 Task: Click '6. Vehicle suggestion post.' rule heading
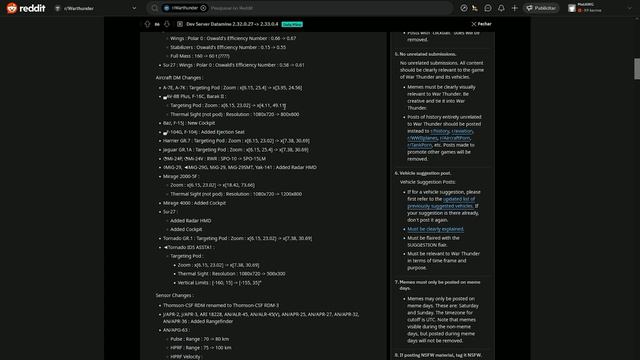coord(422,173)
